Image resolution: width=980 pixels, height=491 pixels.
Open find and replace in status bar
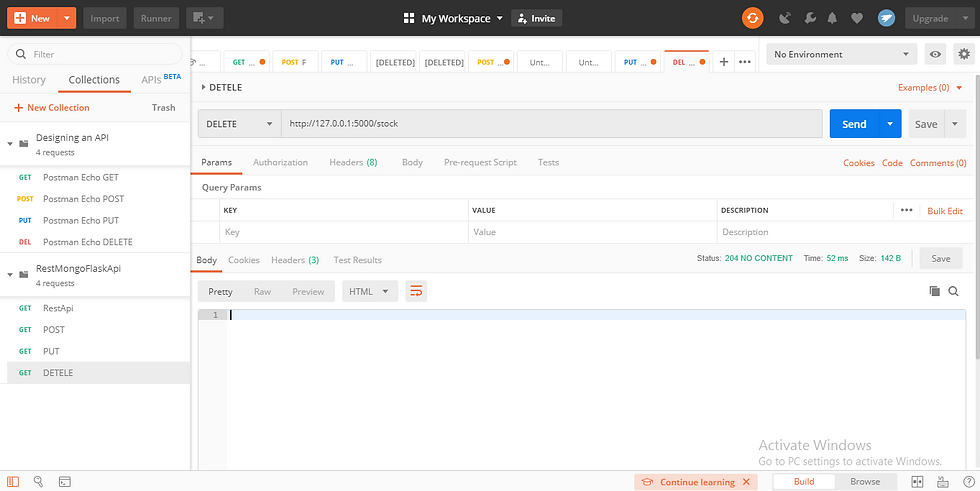(39, 482)
